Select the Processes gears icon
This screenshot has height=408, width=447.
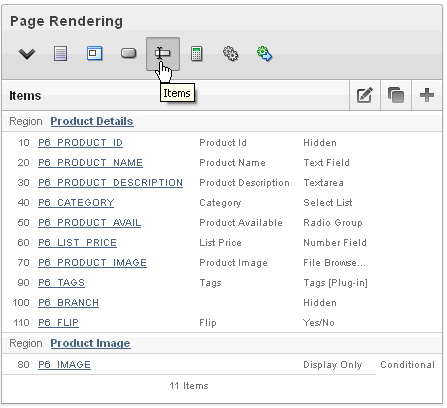[230, 54]
